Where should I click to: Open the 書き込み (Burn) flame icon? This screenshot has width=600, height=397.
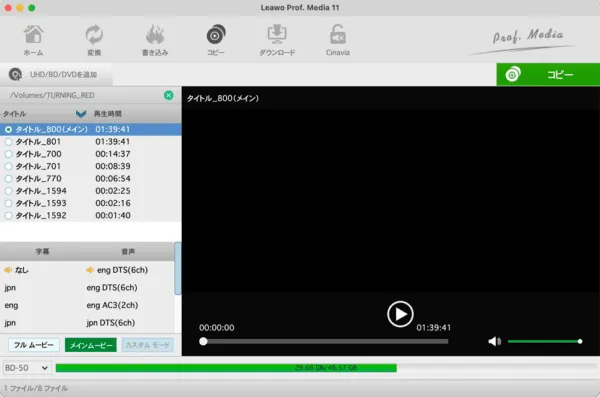point(155,40)
